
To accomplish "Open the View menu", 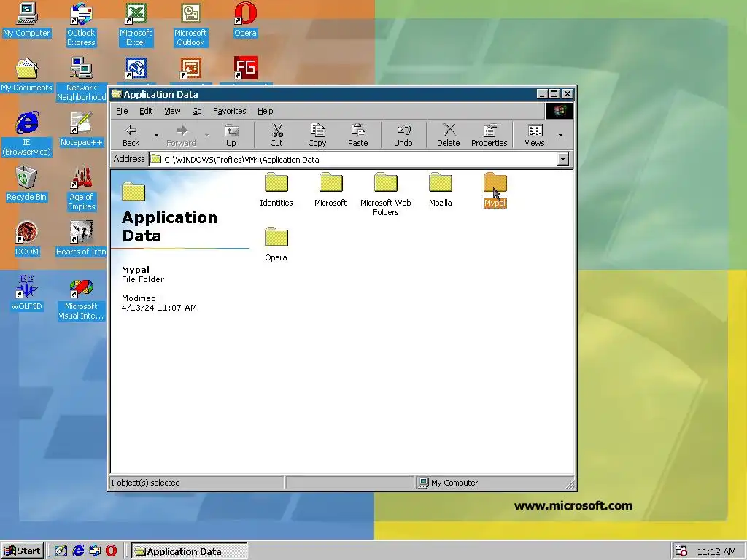I will coord(172,111).
